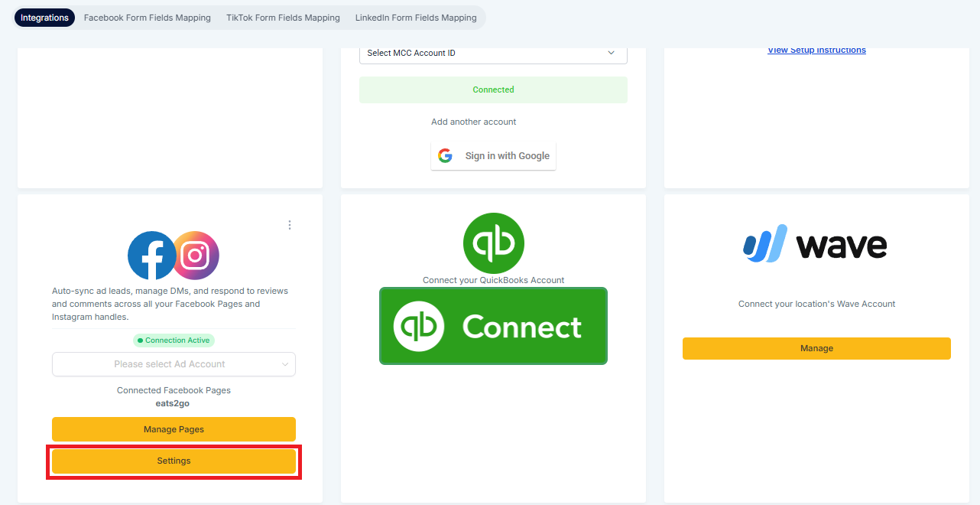The width and height of the screenshot is (980, 505).
Task: Click the Connection Active badge
Action: 174,340
